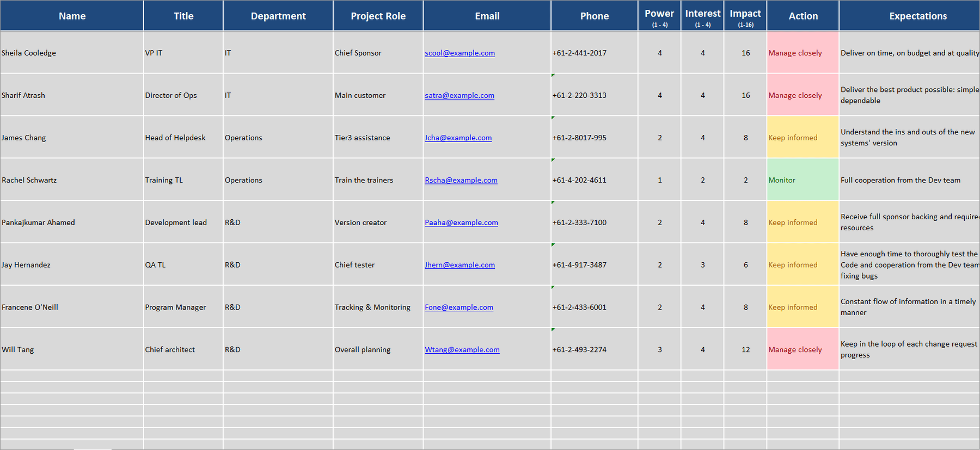Select the Tracking & Monitoring role cell
Image resolution: width=980 pixels, height=450 pixels.
[378, 307]
